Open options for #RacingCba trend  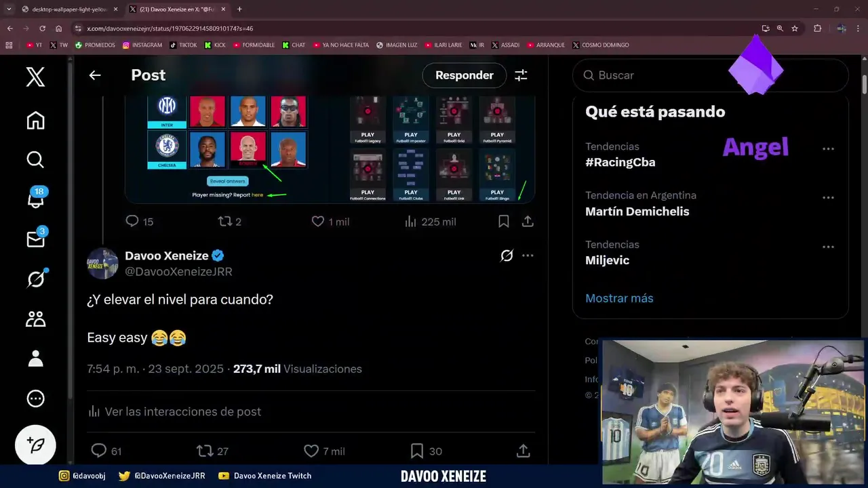828,148
